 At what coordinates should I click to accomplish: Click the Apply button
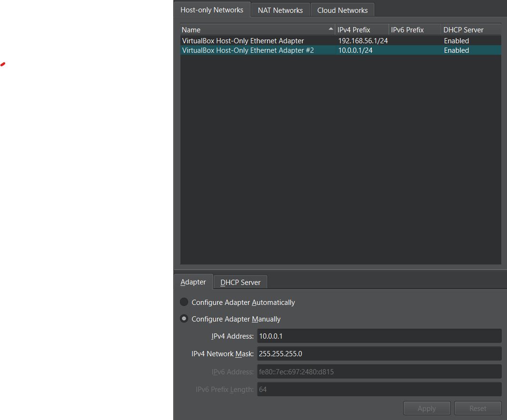(427, 409)
